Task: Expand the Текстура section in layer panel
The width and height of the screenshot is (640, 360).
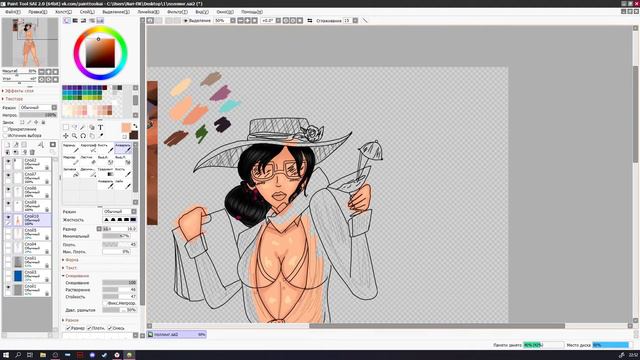Action: click(13, 99)
